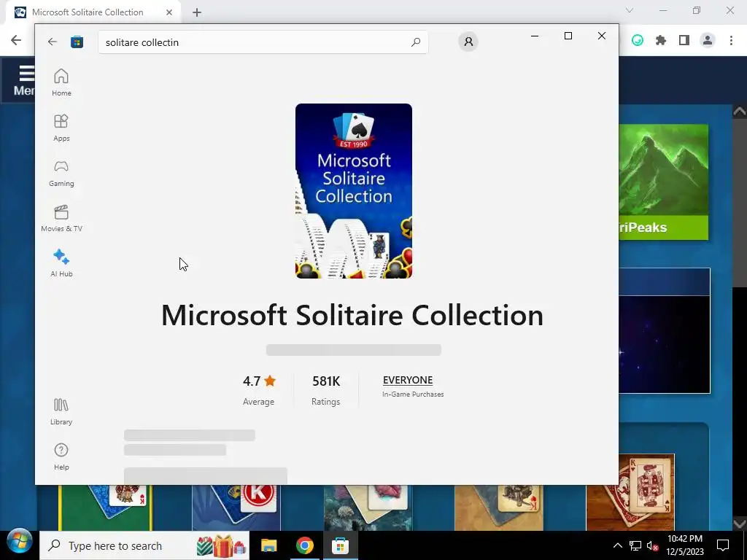
Task: Select the aquarium card theme tile
Action: [x=368, y=507]
